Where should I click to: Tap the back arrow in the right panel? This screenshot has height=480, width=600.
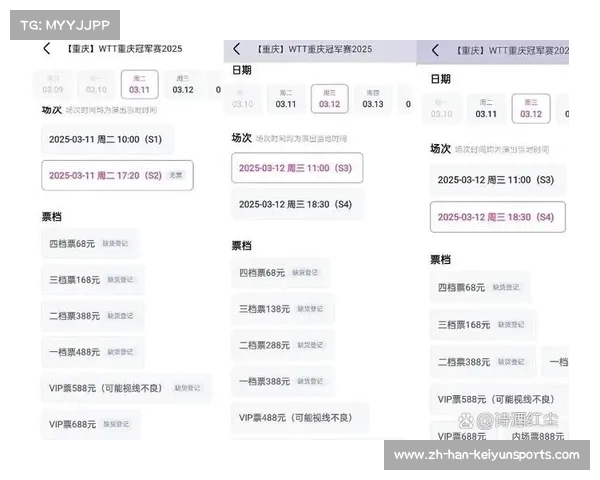pos(435,50)
